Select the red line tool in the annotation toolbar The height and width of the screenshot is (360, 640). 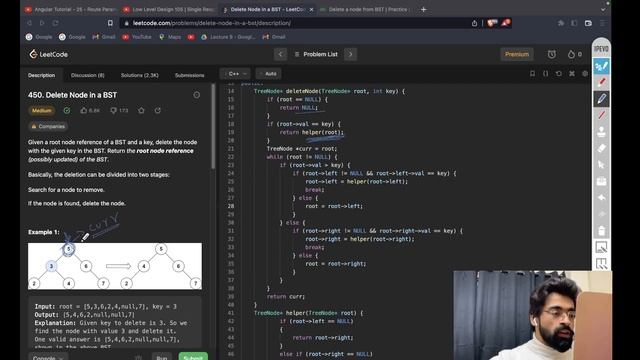601,116
